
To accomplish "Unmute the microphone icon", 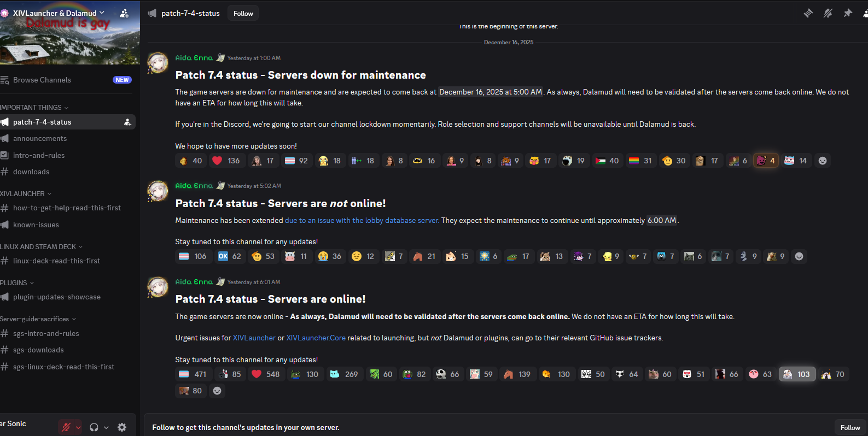I will pos(66,427).
